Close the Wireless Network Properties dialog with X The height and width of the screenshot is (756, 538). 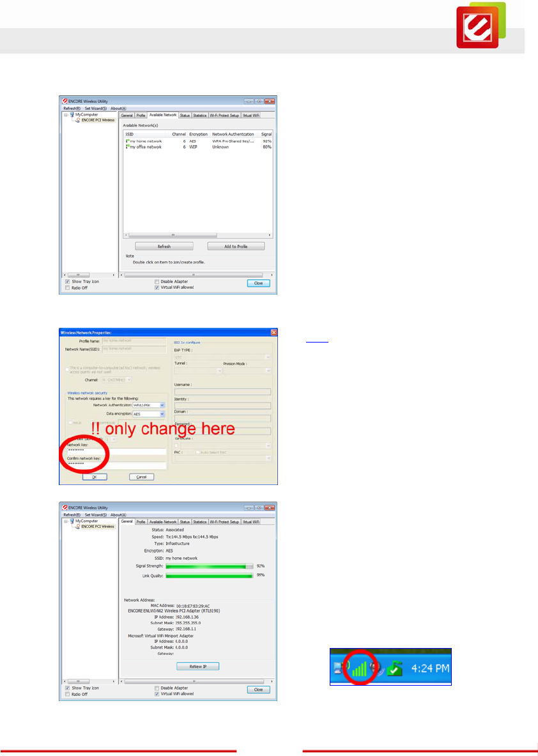pyautogui.click(x=274, y=333)
